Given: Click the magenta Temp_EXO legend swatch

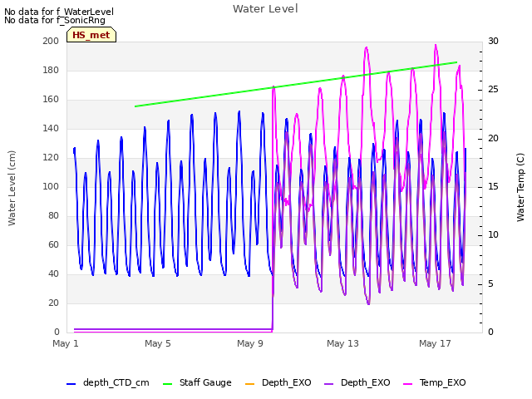Looking at the screenshot, I should pyautogui.click(x=407, y=384).
